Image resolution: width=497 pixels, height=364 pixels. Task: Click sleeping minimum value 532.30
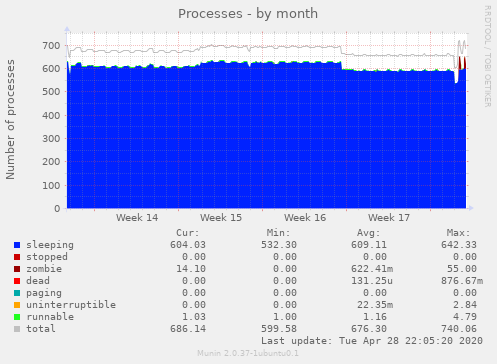pyautogui.click(x=279, y=245)
